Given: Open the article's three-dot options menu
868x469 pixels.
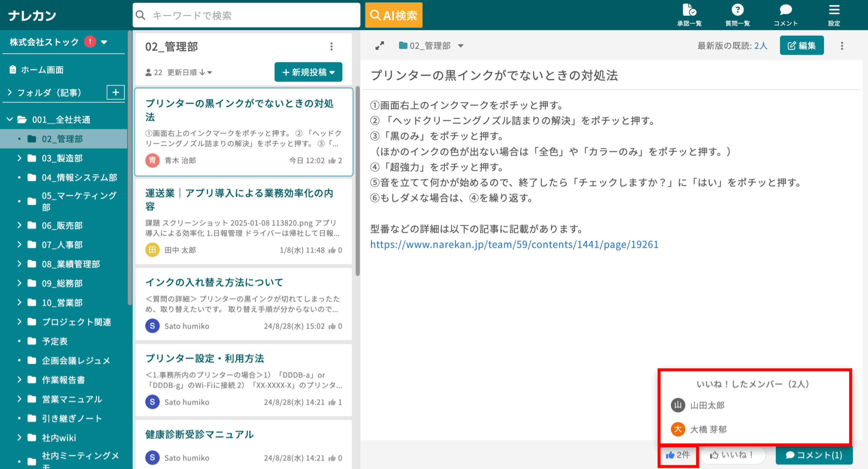Looking at the screenshot, I should click(842, 46).
